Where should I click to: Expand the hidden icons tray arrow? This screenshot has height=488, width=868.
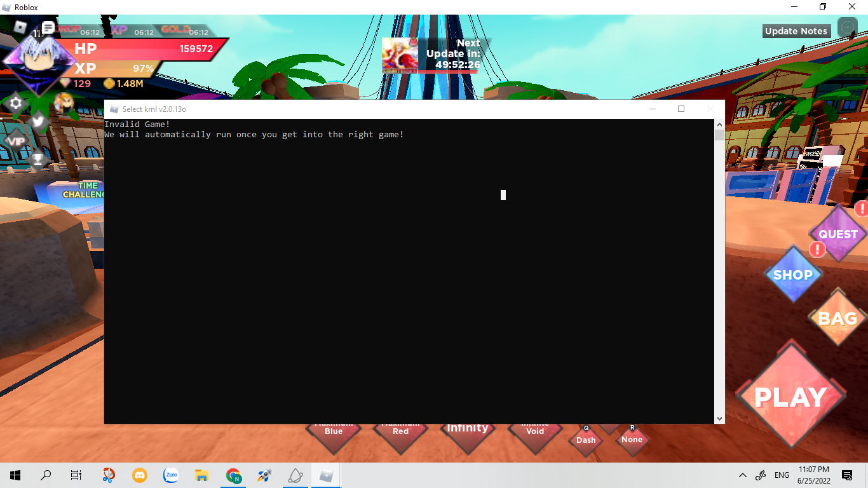coord(742,475)
